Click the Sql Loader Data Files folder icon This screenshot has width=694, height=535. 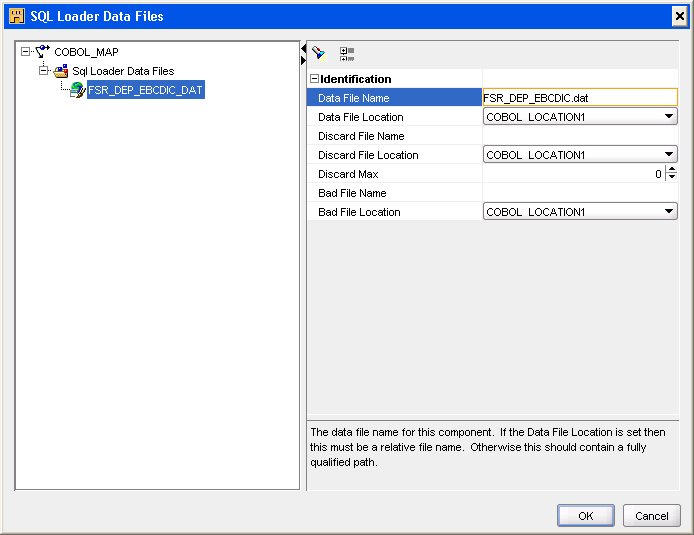[61, 71]
